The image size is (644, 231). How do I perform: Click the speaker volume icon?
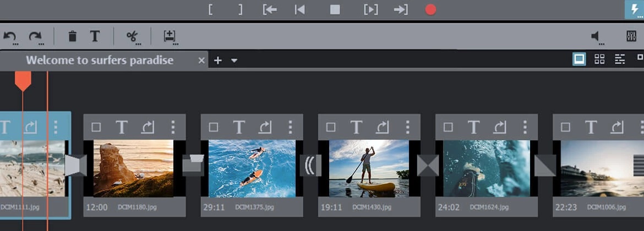[596, 37]
